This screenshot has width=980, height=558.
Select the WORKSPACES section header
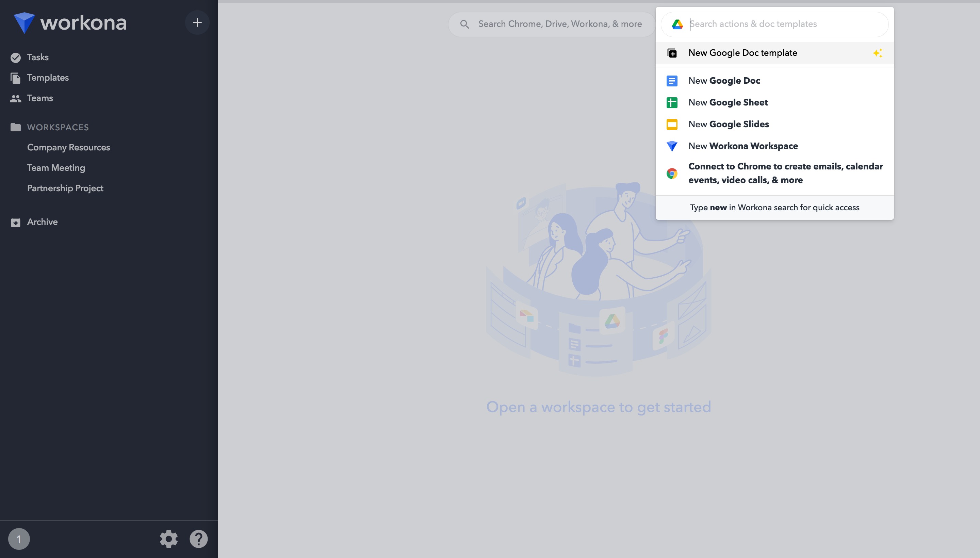(x=58, y=127)
